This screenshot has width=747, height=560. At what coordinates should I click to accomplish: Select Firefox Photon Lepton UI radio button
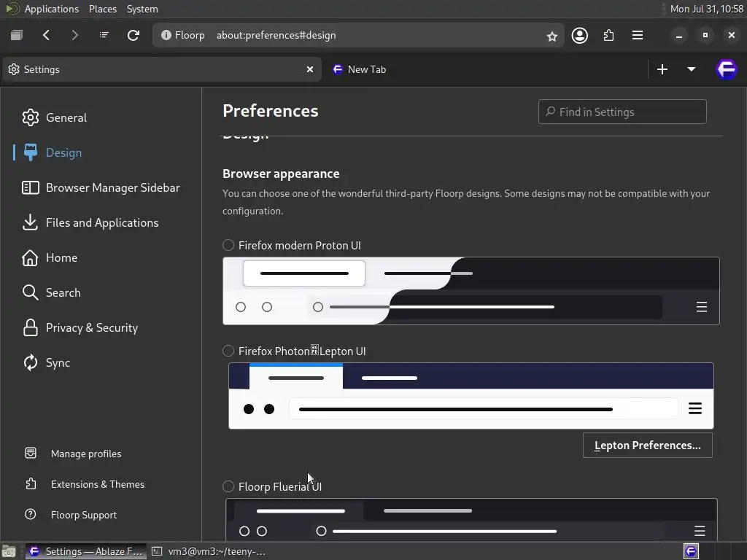pos(228,351)
